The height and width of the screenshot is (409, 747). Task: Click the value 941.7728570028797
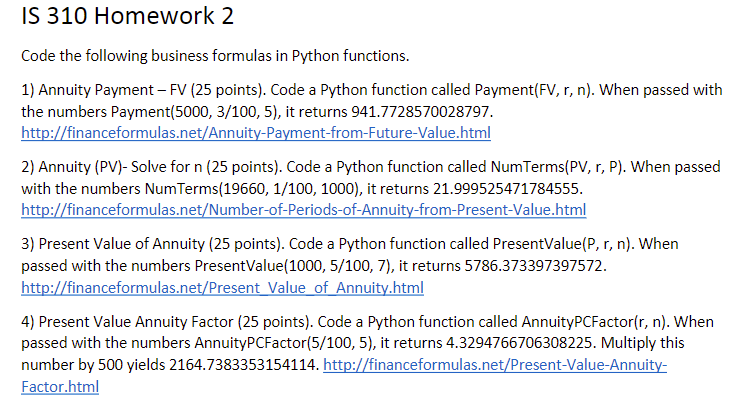click(x=422, y=111)
